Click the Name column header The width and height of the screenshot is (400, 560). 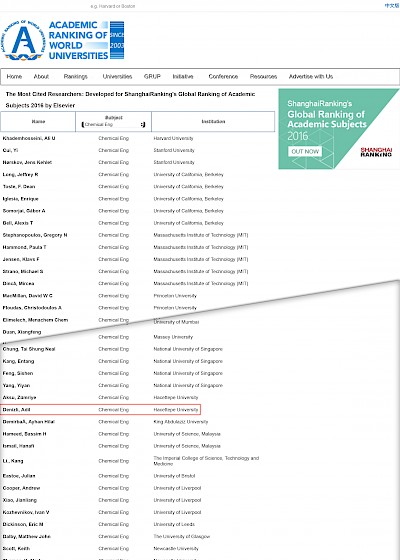tap(38, 121)
